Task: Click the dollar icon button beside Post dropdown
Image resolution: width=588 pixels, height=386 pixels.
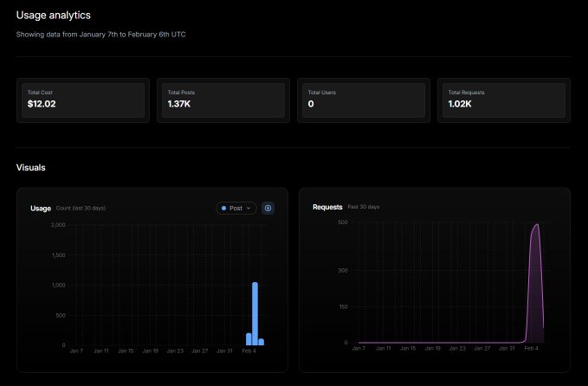Action: (268, 209)
